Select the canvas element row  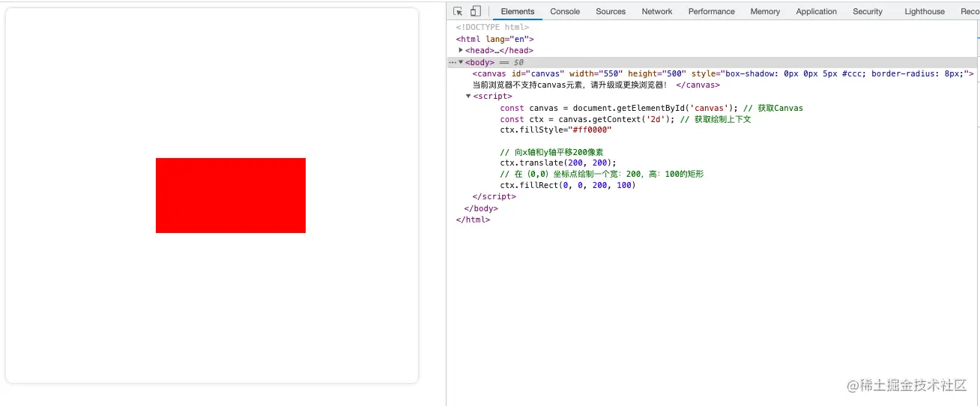(723, 73)
